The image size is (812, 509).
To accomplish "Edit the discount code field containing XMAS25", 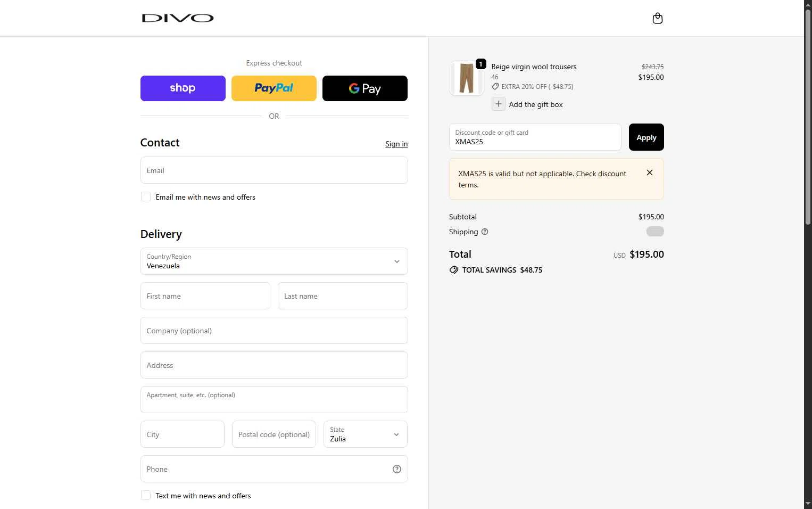I will point(535,137).
